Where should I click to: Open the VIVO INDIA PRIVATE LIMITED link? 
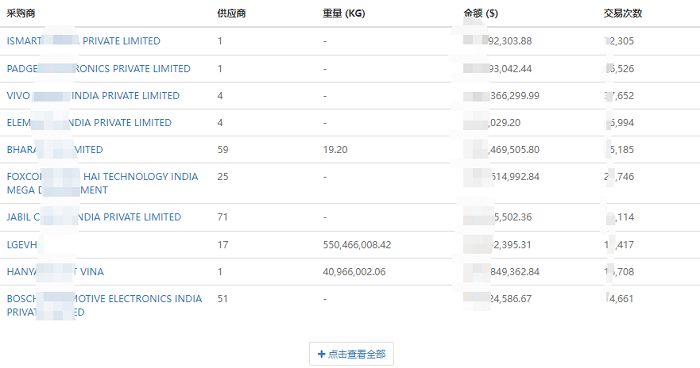pos(93,96)
